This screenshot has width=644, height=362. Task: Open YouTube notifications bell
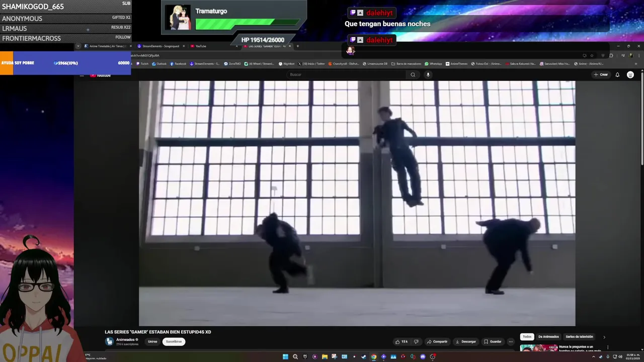point(617,74)
